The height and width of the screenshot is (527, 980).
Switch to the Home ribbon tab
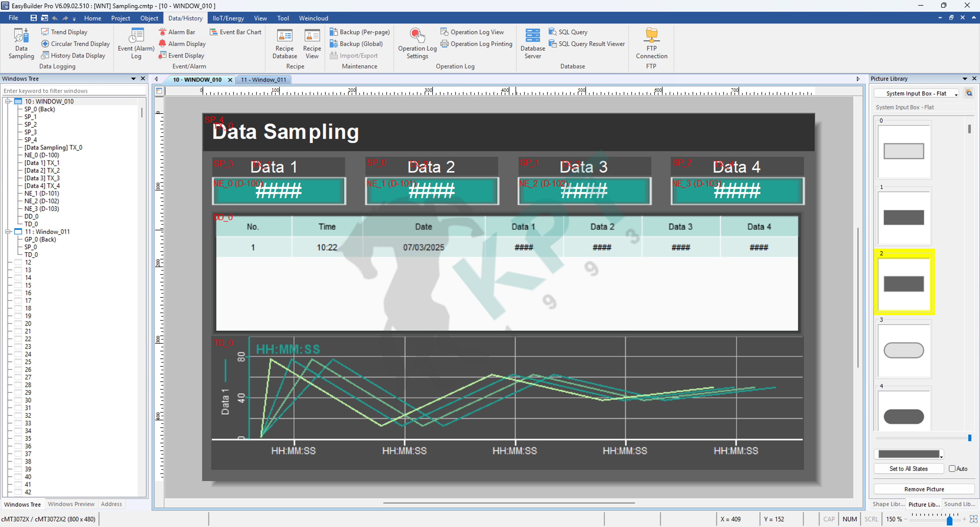[x=92, y=18]
